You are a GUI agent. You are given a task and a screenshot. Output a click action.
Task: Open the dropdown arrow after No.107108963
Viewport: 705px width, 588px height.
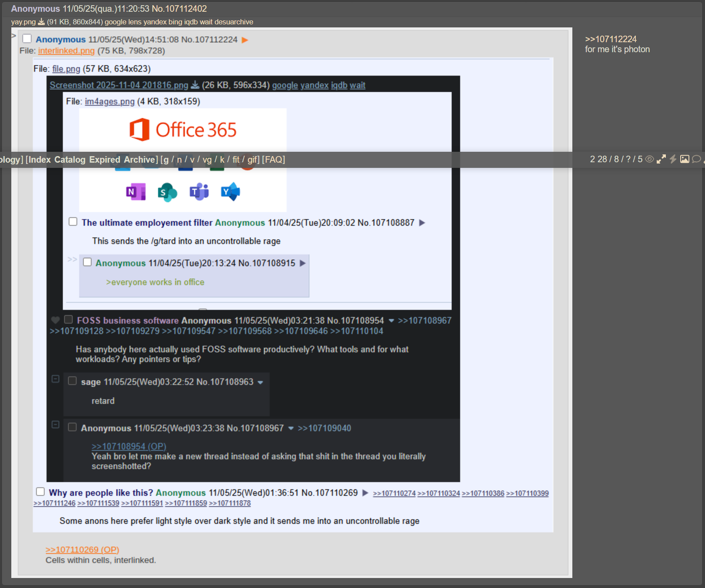(260, 382)
